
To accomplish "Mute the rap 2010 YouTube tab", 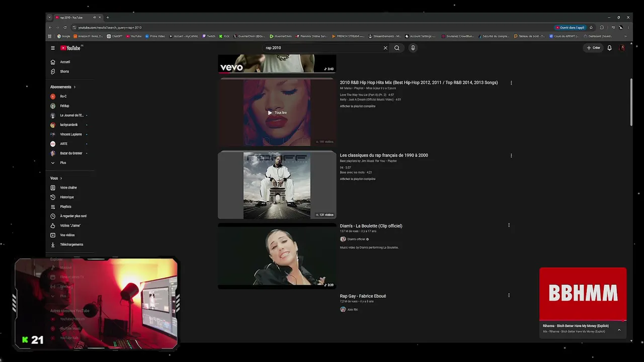I will [x=94, y=18].
